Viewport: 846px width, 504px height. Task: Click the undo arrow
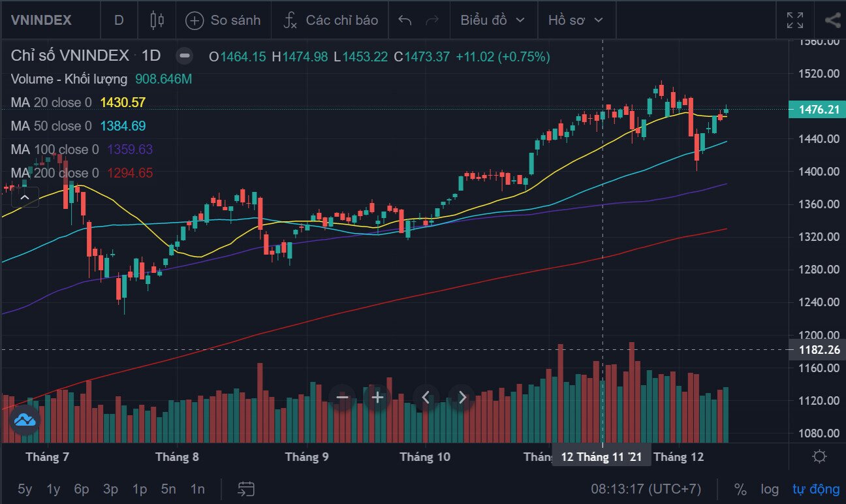(x=405, y=20)
